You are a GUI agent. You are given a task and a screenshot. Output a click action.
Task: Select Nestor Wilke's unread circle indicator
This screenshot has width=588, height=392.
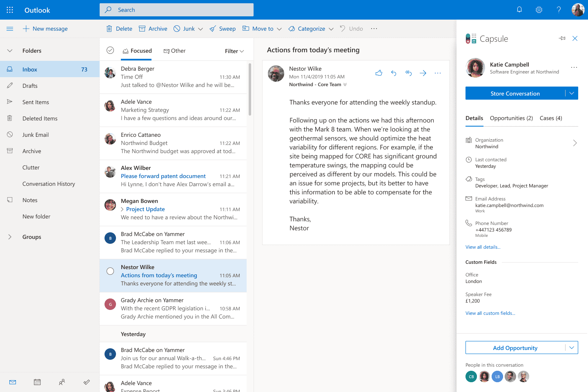[x=110, y=271]
